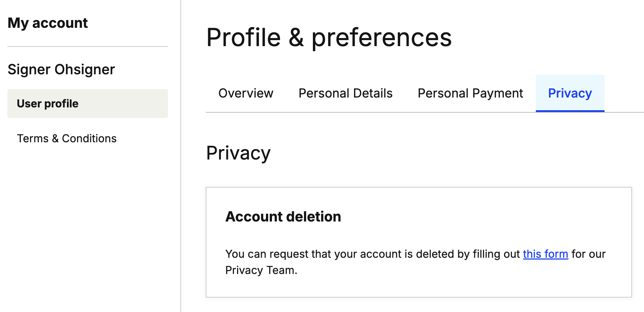The width and height of the screenshot is (644, 312).
Task: Click the active Privacy tab
Action: click(570, 93)
